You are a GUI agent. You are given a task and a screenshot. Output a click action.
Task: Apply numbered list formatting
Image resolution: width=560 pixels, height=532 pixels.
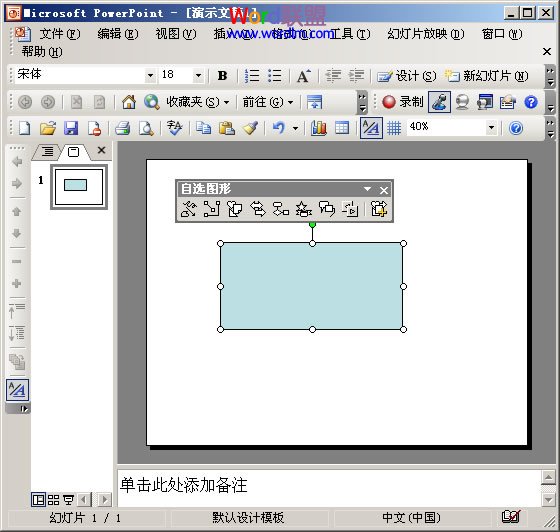coord(252,76)
